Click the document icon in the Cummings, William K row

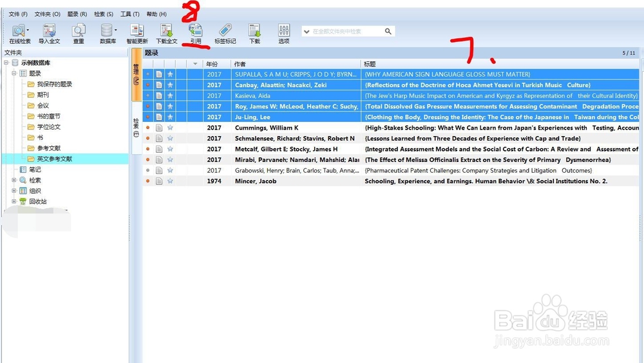159,128
